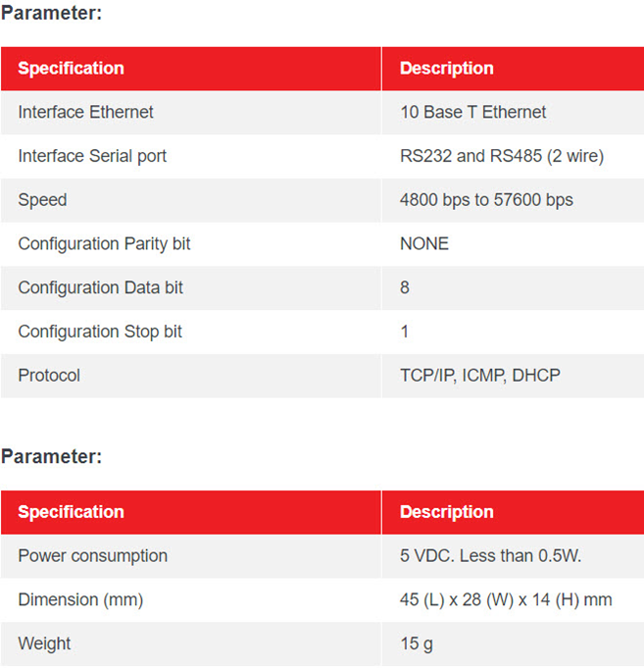644x668 pixels.
Task: Select 'TCP/IP, ICMP, DHCP' protocol value
Action: 480,376
